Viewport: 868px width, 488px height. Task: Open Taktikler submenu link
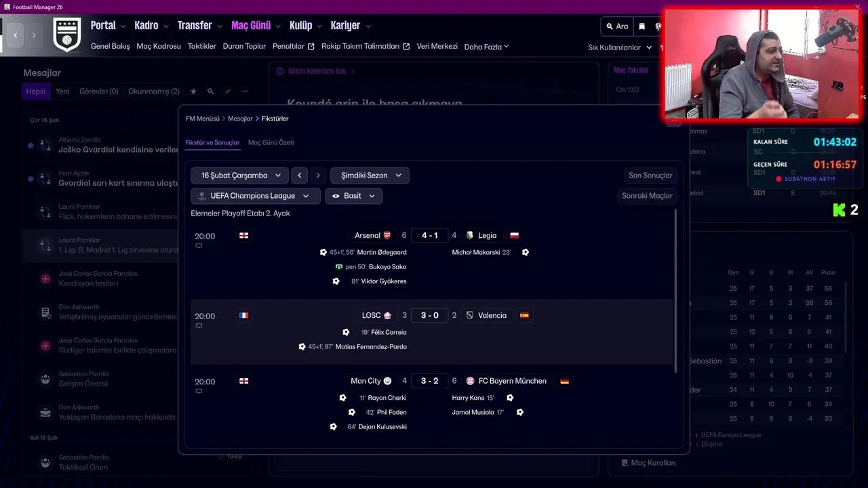tap(202, 47)
